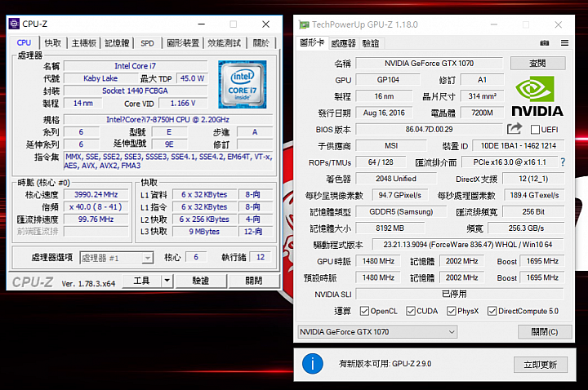Click the 關閉 button in CPU-Z

point(254,281)
